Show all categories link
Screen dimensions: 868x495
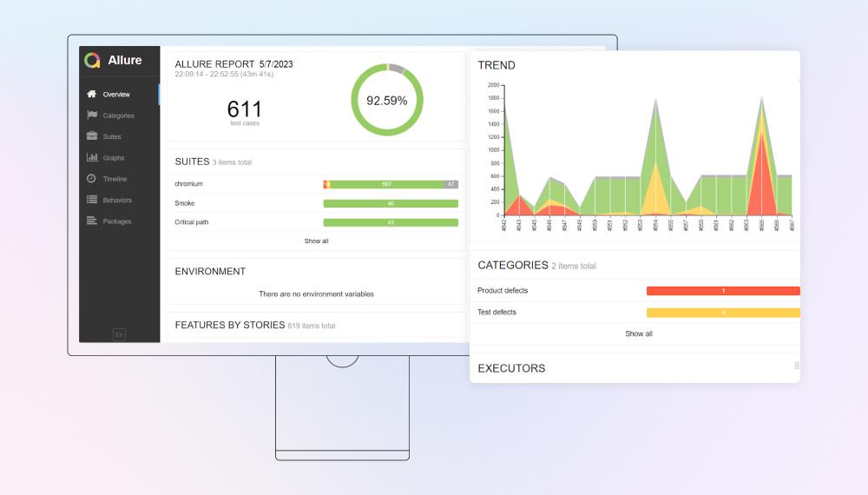pos(638,333)
